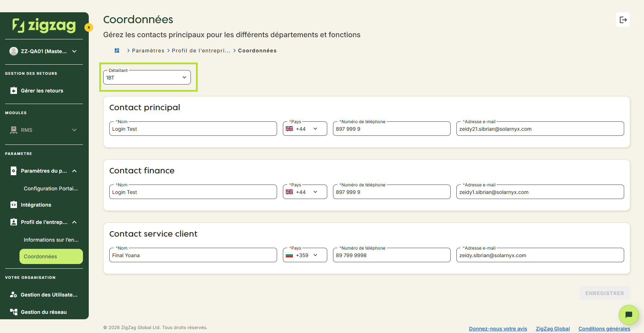Open Donnez-nous votre avis link

498,329
